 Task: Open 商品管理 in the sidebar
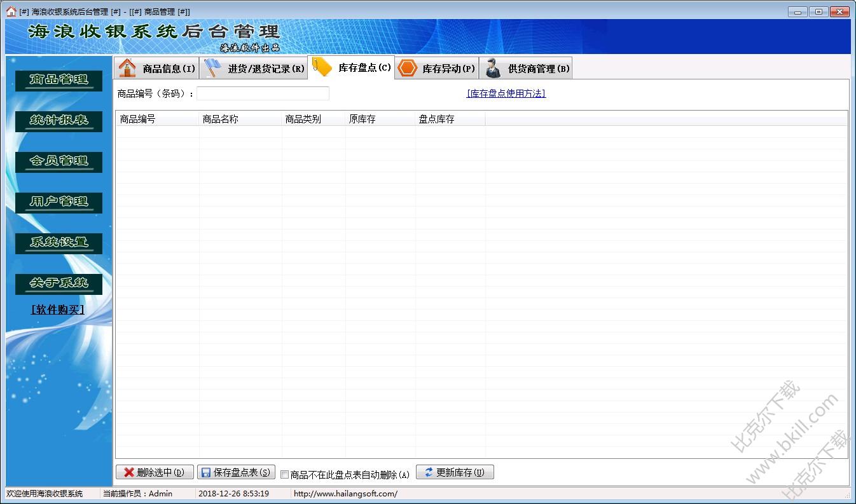click(58, 81)
